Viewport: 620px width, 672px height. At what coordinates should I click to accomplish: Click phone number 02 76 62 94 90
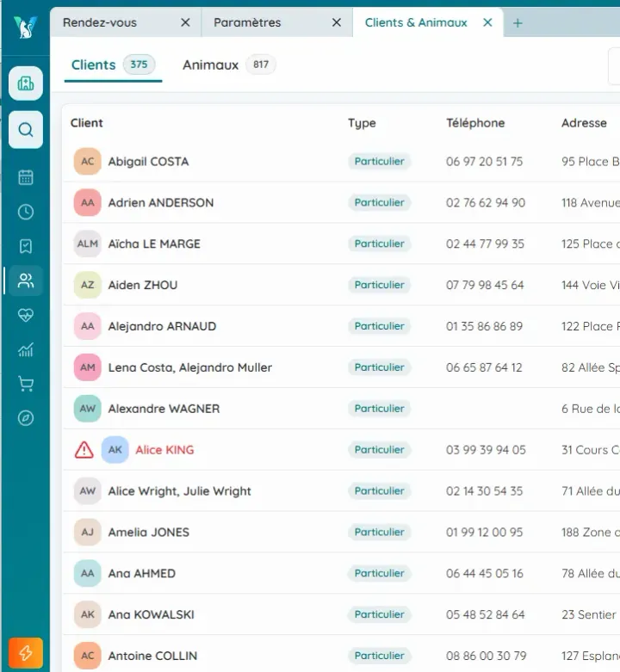(x=486, y=203)
